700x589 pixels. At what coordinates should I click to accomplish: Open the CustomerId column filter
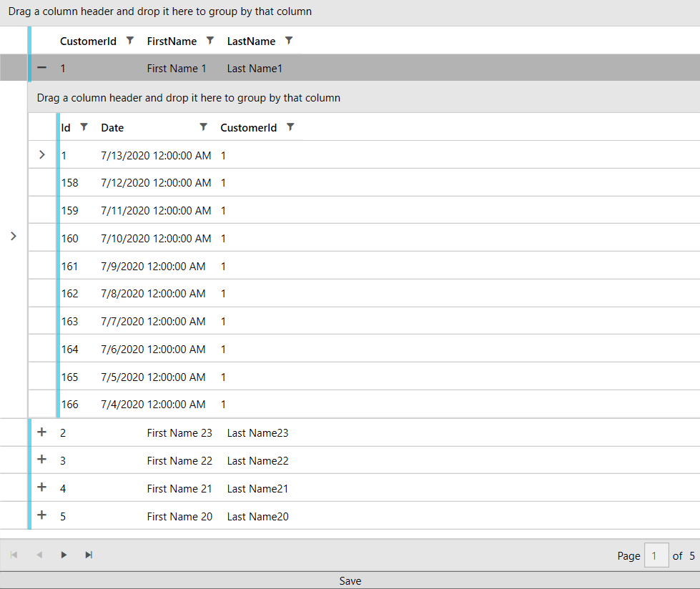(129, 41)
